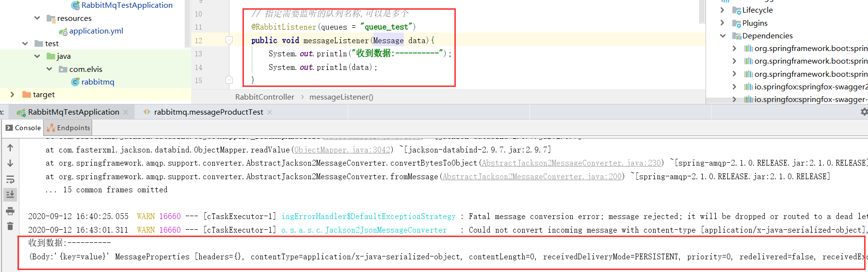Click library icon beside springfox-swagger2 dependency

tap(748, 87)
